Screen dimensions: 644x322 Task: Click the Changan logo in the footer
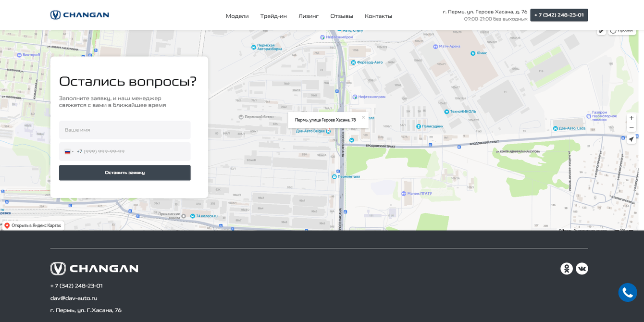click(x=94, y=269)
